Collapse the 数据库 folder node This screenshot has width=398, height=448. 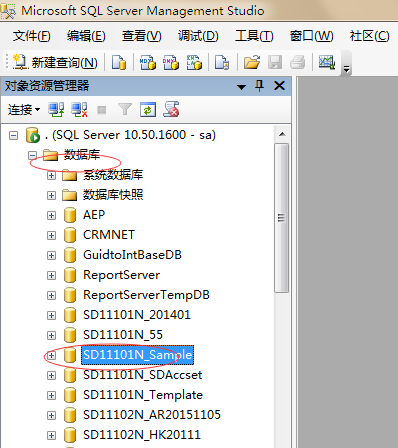pos(32,155)
